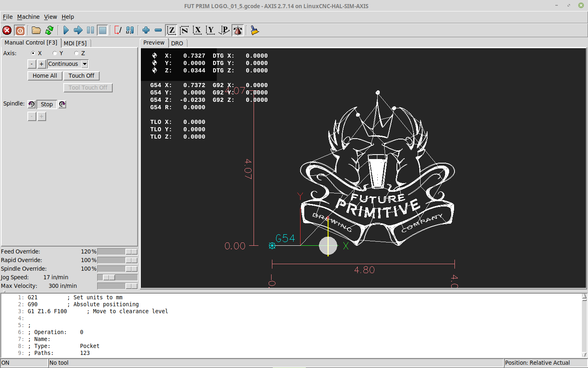Click the Home All button
The width and height of the screenshot is (588, 368).
tap(45, 76)
